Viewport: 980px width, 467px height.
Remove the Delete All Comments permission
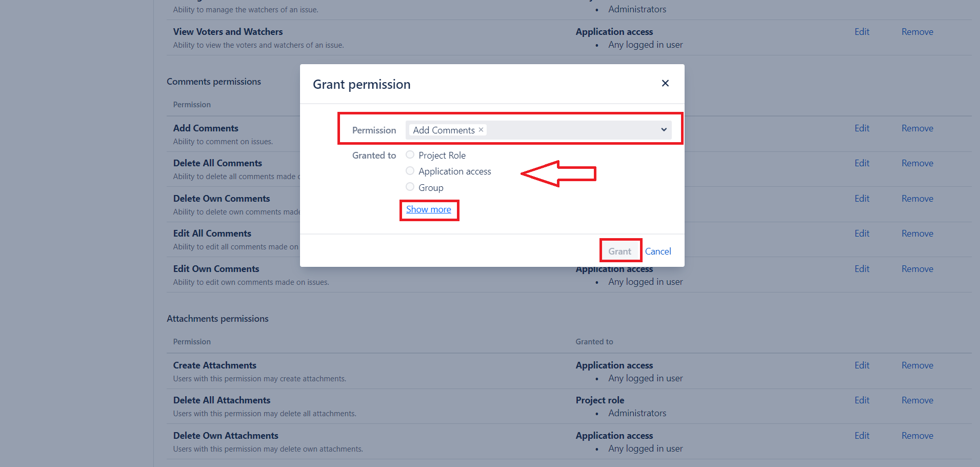917,163
